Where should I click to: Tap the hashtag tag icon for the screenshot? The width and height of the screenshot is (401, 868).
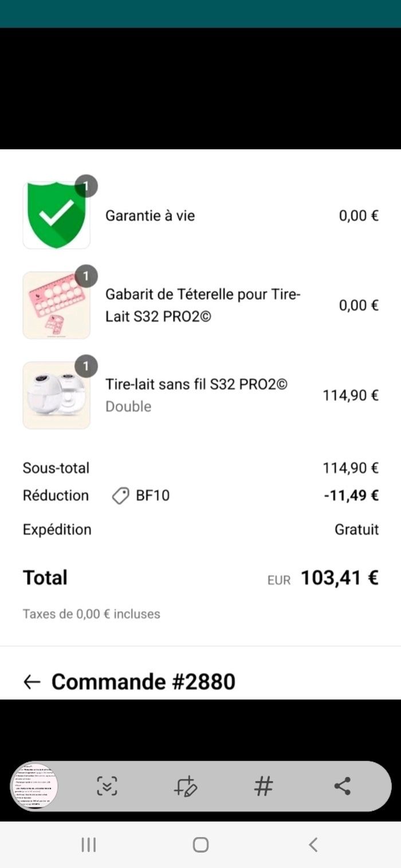264,786
